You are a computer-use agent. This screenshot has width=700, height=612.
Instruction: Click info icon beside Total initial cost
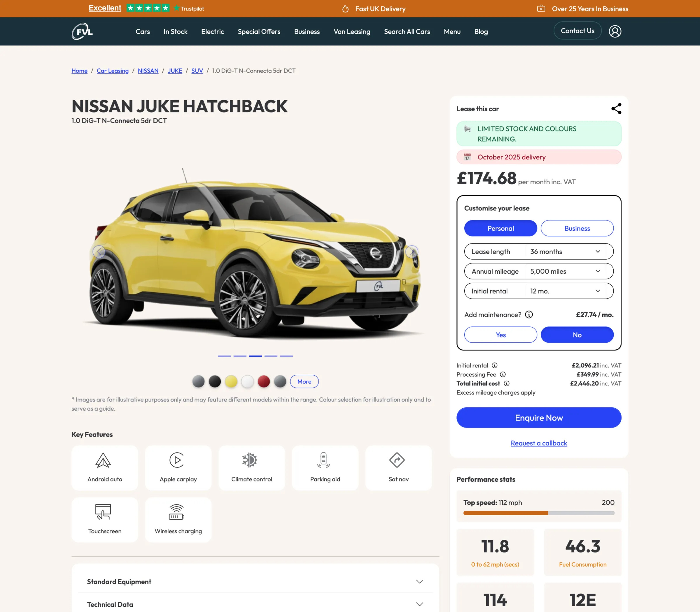pyautogui.click(x=507, y=384)
